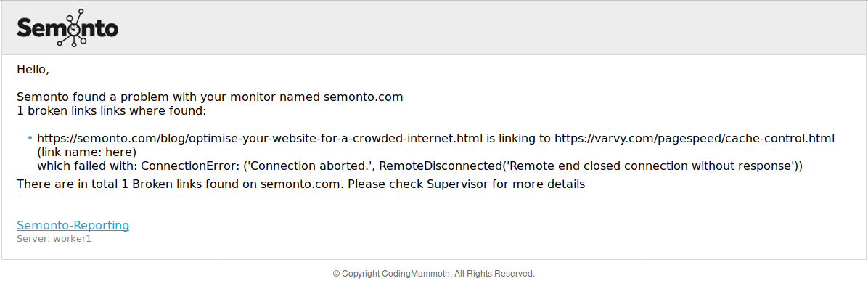Click the semonto.com blog article URL
The image size is (868, 289).
click(260, 139)
